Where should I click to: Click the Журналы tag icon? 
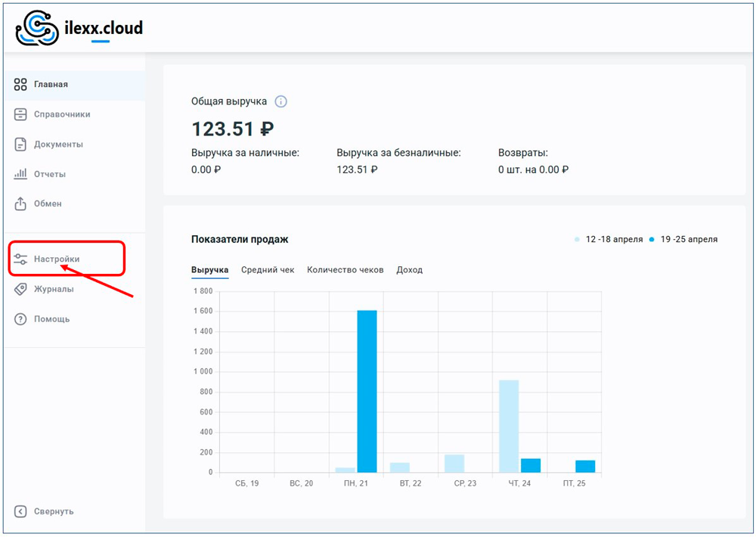coord(20,289)
